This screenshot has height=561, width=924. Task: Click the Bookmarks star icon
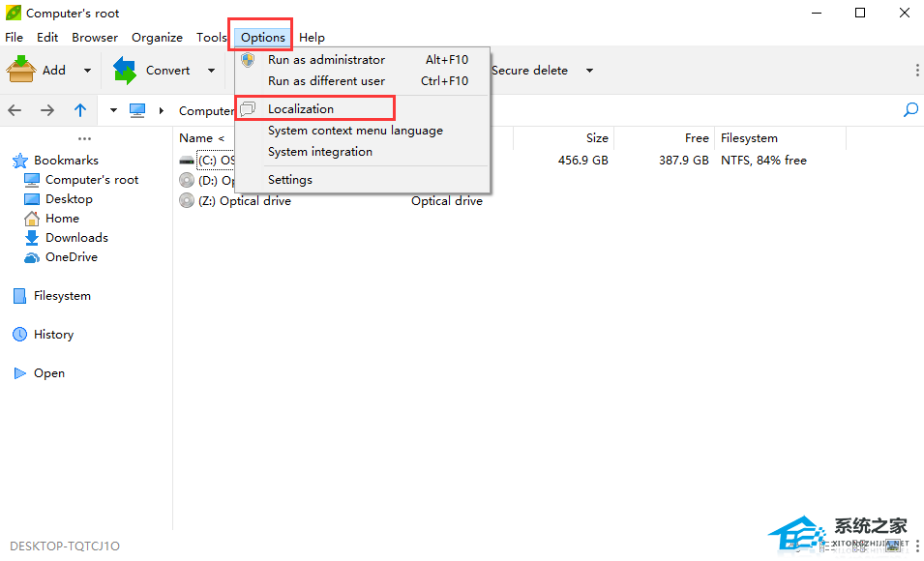pos(20,161)
